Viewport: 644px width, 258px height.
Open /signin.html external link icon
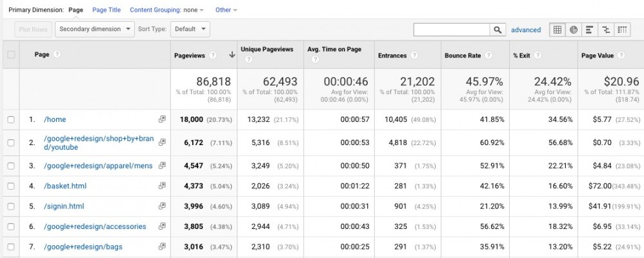(162, 206)
